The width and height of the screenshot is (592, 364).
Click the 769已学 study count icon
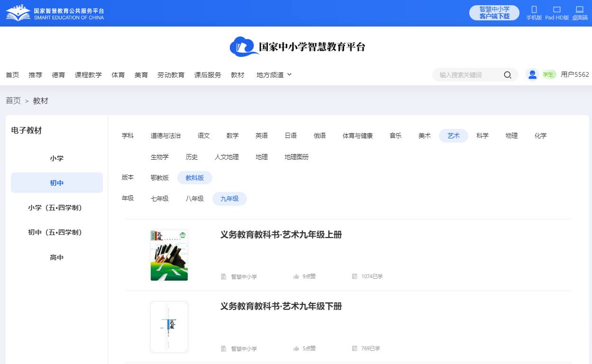click(x=355, y=348)
